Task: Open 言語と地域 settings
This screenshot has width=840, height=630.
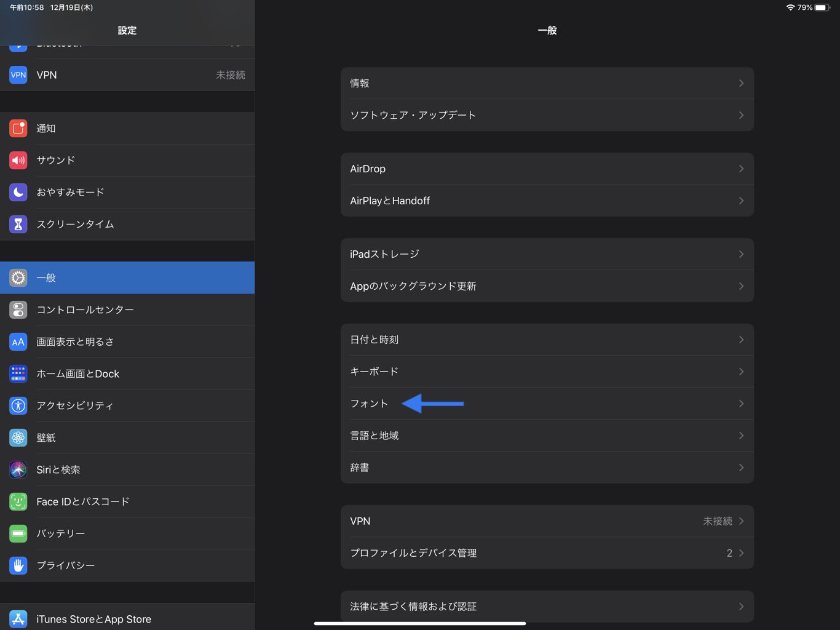Action: 547,436
